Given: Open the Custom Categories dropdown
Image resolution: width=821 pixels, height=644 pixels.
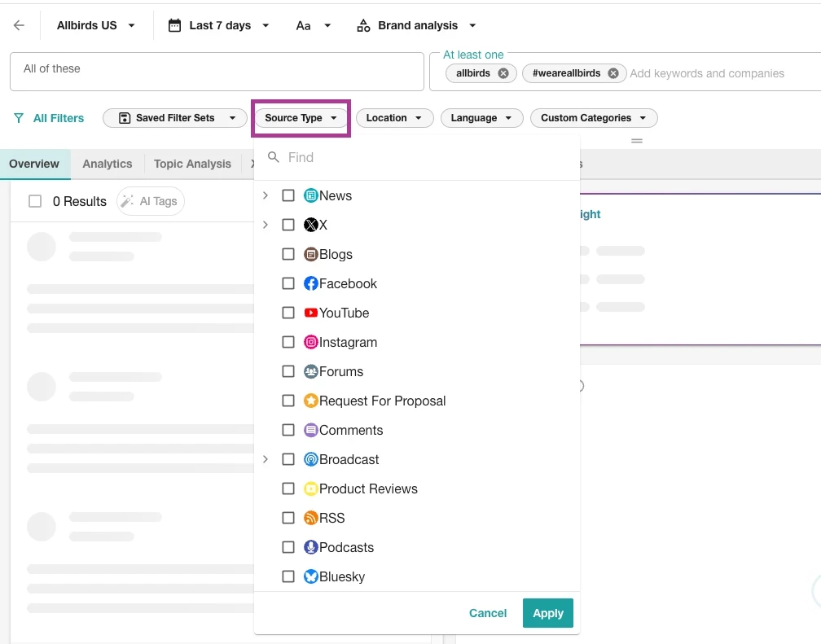Looking at the screenshot, I should click(594, 118).
